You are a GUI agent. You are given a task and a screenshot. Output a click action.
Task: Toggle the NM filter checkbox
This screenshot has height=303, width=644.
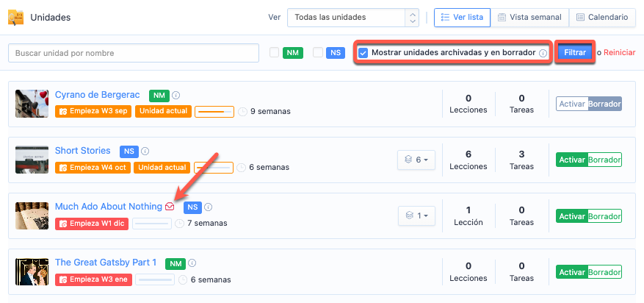[x=275, y=53]
